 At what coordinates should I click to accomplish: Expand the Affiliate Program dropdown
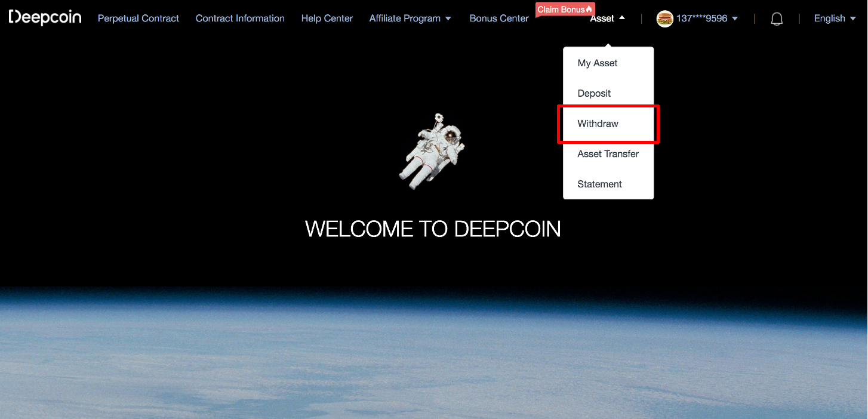coord(410,19)
